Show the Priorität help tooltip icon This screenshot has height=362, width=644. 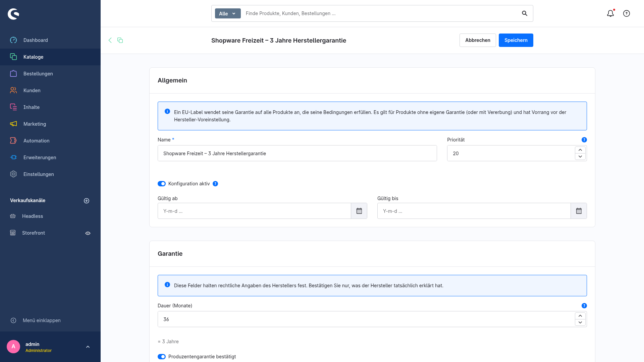tap(584, 140)
